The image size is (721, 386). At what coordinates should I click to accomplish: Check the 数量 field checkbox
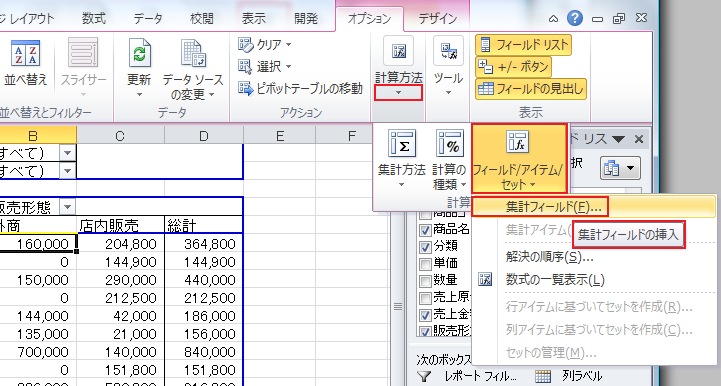point(425,280)
